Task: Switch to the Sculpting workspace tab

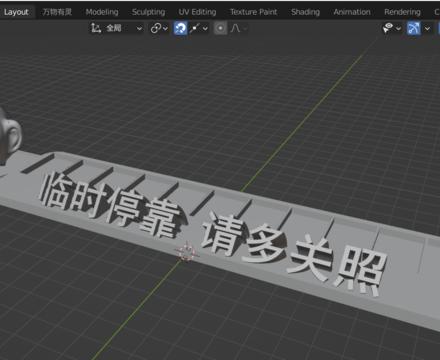Action: click(148, 12)
